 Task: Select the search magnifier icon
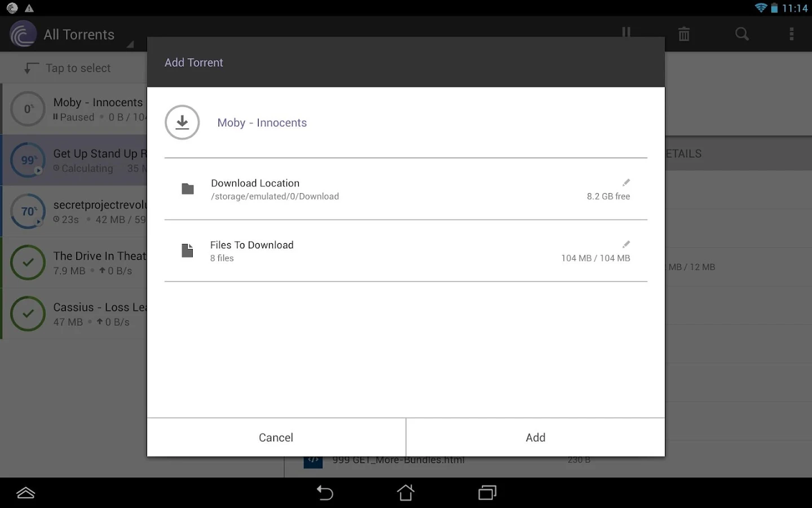coord(742,34)
